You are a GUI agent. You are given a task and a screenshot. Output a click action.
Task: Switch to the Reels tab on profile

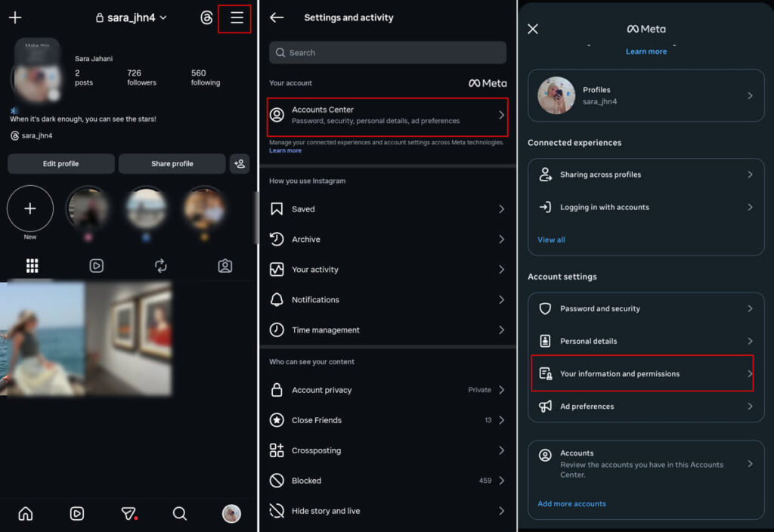[x=96, y=266]
